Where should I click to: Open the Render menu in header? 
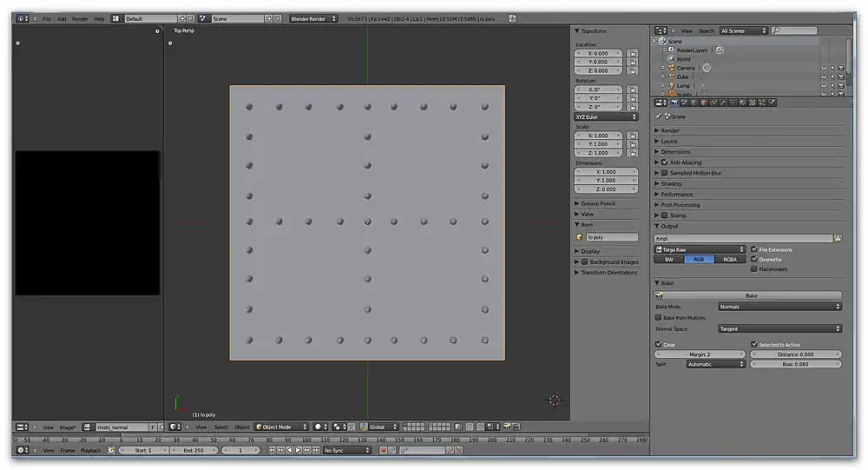point(80,18)
